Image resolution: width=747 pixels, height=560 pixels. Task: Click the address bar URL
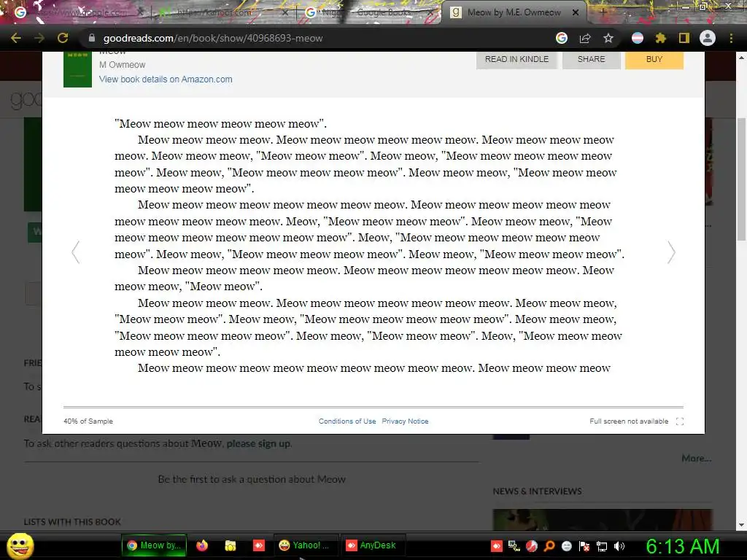[213, 38]
